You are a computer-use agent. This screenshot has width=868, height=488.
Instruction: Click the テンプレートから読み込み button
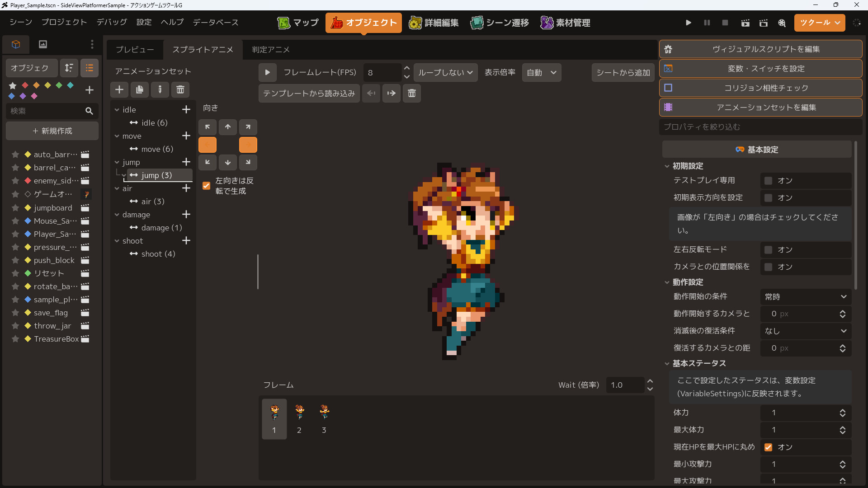click(x=309, y=93)
